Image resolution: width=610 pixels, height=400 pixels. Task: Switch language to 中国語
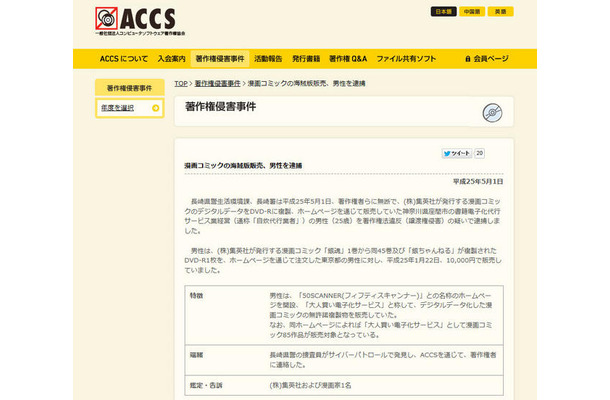pos(472,12)
